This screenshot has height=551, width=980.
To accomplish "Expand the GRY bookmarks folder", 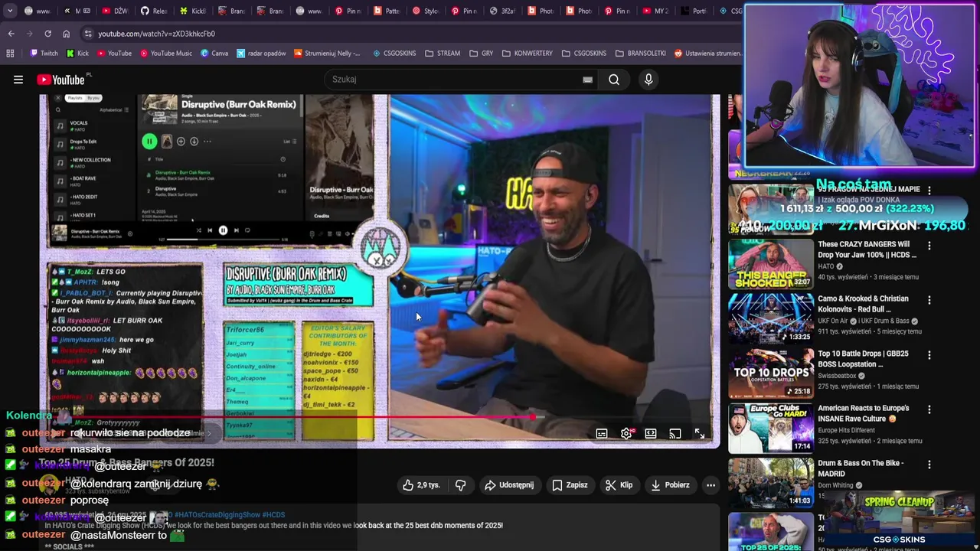I will (481, 54).
